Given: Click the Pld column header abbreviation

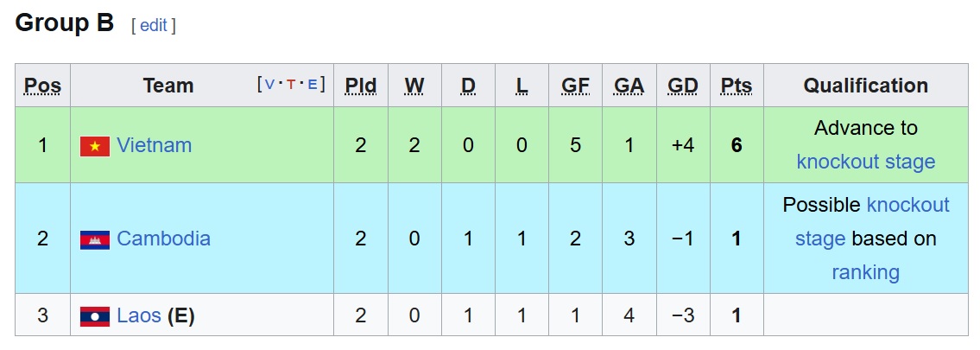Looking at the screenshot, I should coord(361,86).
